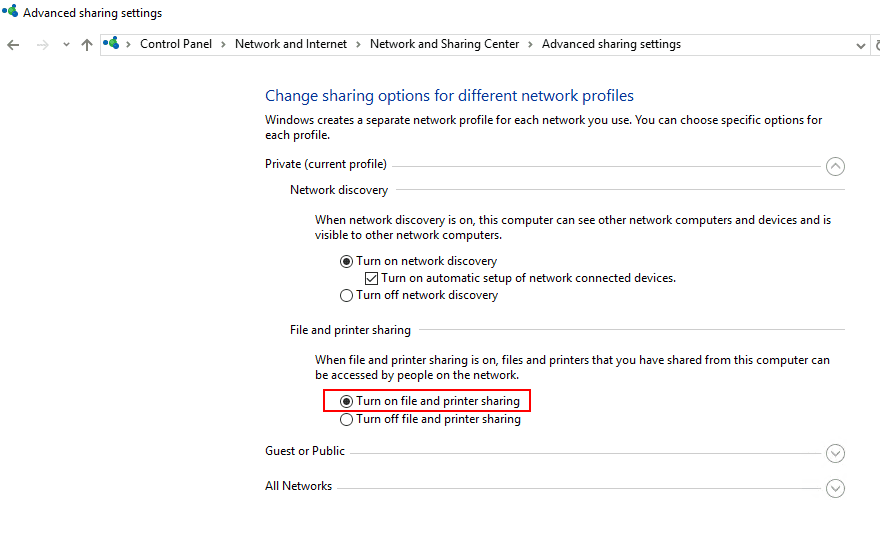
Task: Select Turn off network discovery
Action: pos(346,295)
